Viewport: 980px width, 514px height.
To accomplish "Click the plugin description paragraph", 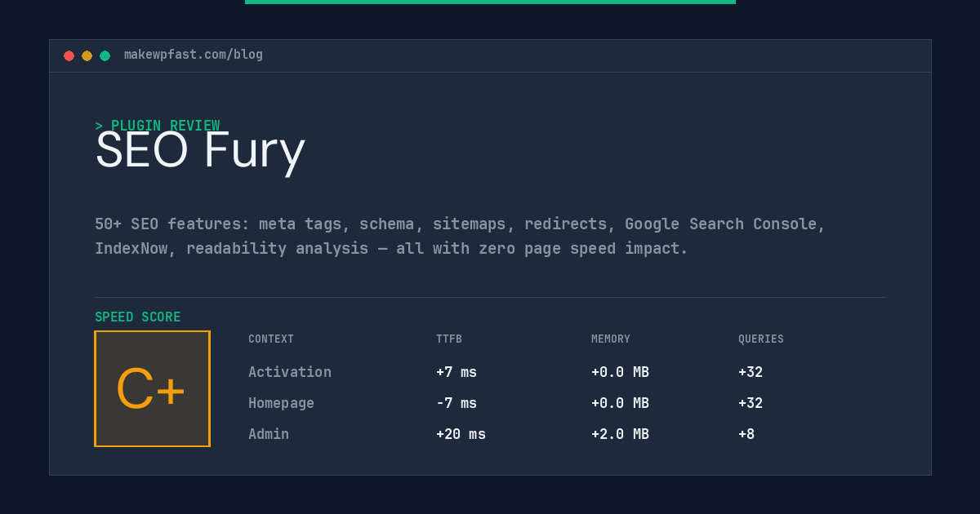I will 460,236.
